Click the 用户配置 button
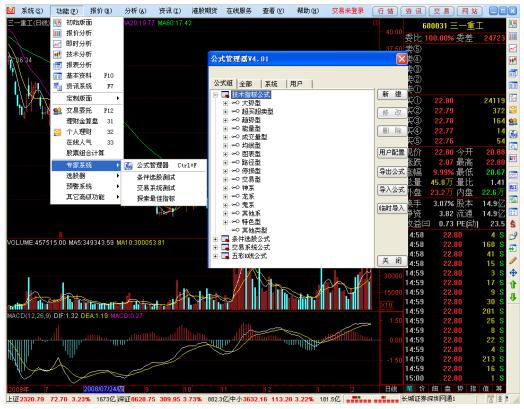 click(392, 153)
